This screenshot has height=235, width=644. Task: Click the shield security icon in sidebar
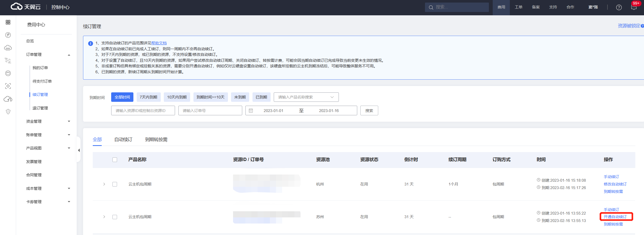pos(8,112)
